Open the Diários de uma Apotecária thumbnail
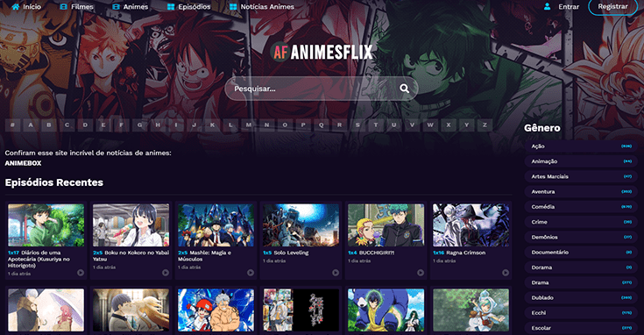Screen dimensions: 644x335 (x=46, y=225)
